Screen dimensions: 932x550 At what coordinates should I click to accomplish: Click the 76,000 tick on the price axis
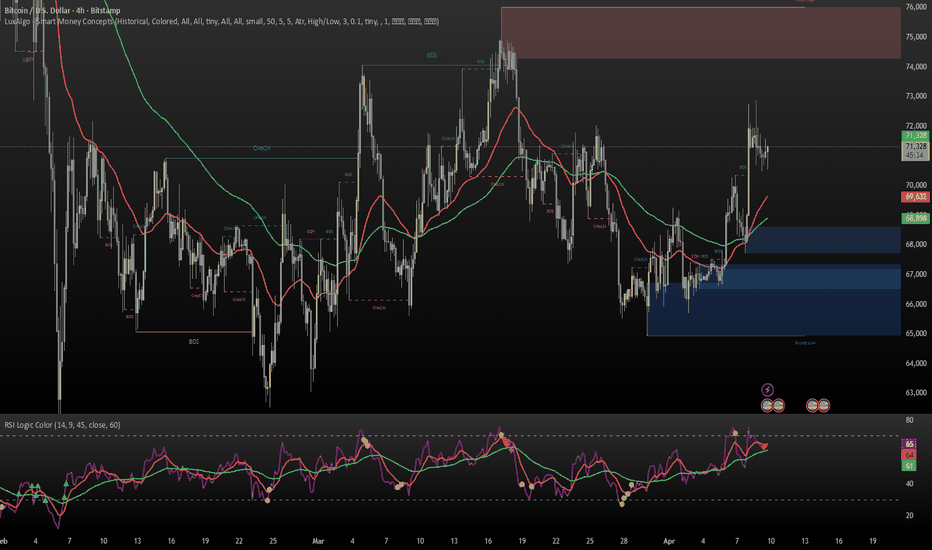pyautogui.click(x=916, y=7)
